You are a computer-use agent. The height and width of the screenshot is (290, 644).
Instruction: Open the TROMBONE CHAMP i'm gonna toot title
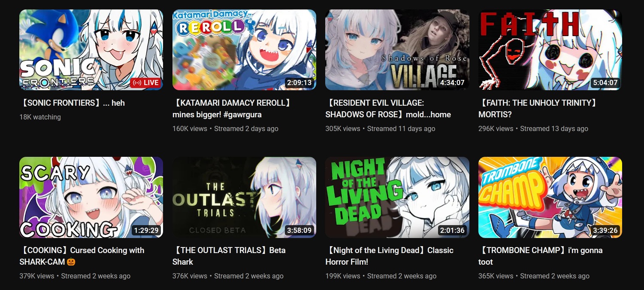coord(541,256)
